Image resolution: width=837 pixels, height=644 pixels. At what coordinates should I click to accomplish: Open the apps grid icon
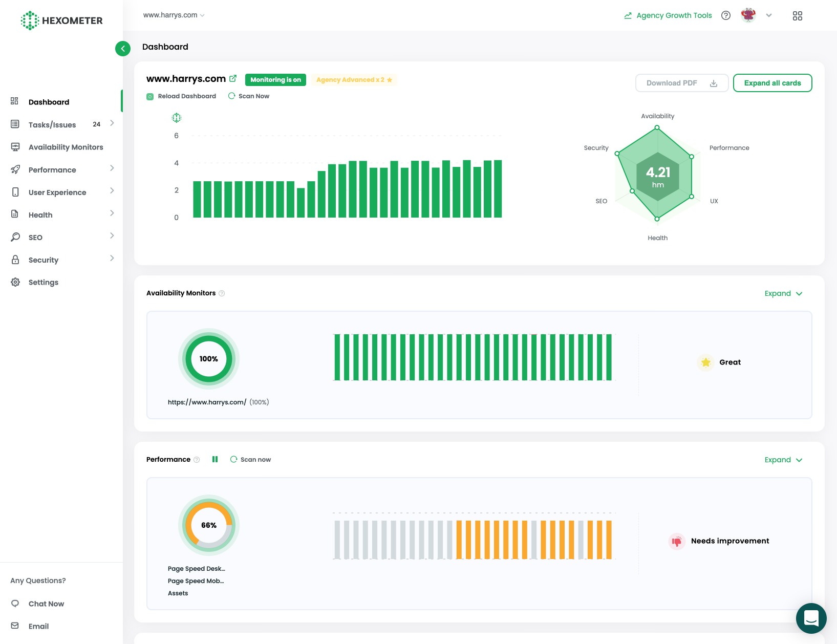(797, 16)
